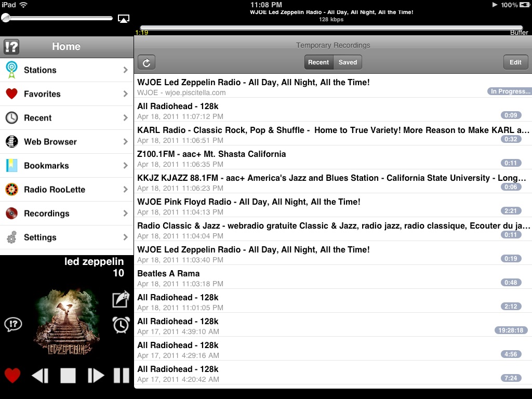Image resolution: width=532 pixels, height=399 pixels.
Task: Open All Radiohead recording from 4:29:16 AM
Action: pyautogui.click(x=333, y=349)
